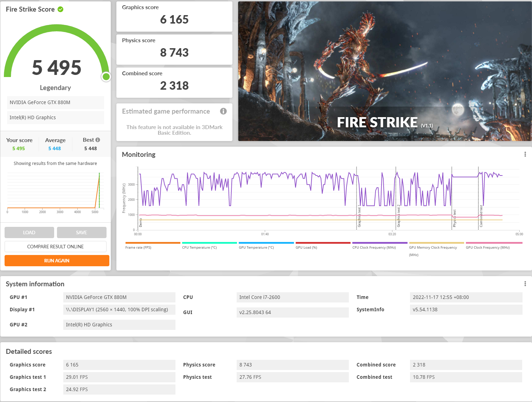Toggle the Frame rate (FPS) legend series
532x402 pixels.
(x=153, y=245)
